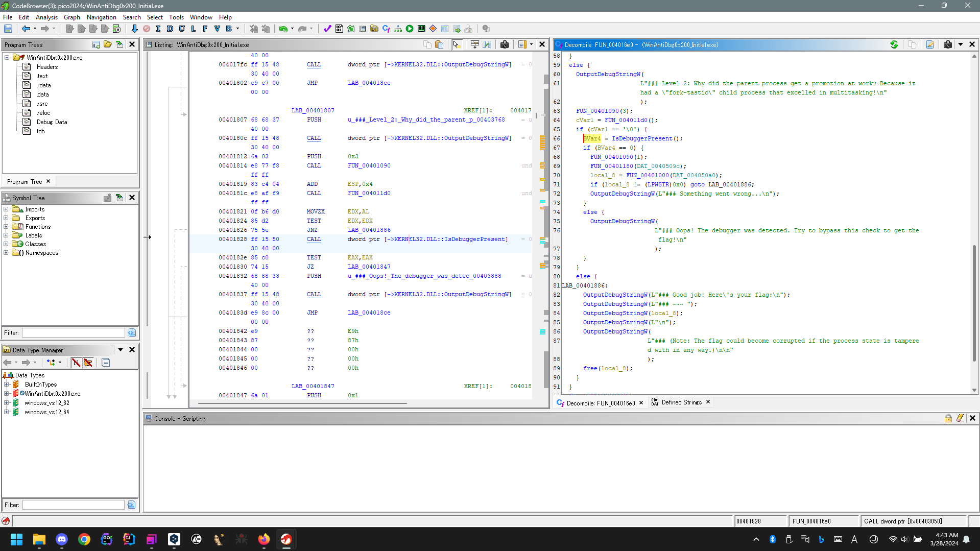Click the Symbol Tree Filter input field
This screenshot has height=551, width=980.
point(74,333)
